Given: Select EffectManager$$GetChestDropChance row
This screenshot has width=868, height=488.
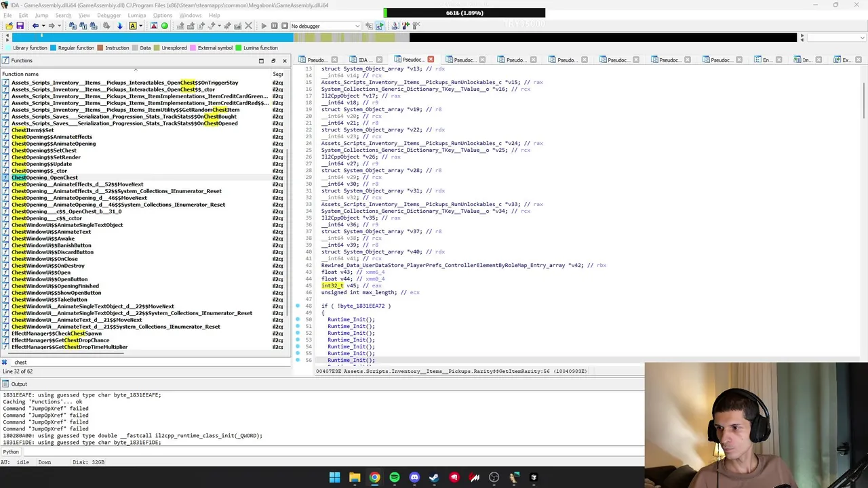Looking at the screenshot, I should (x=142, y=340).
